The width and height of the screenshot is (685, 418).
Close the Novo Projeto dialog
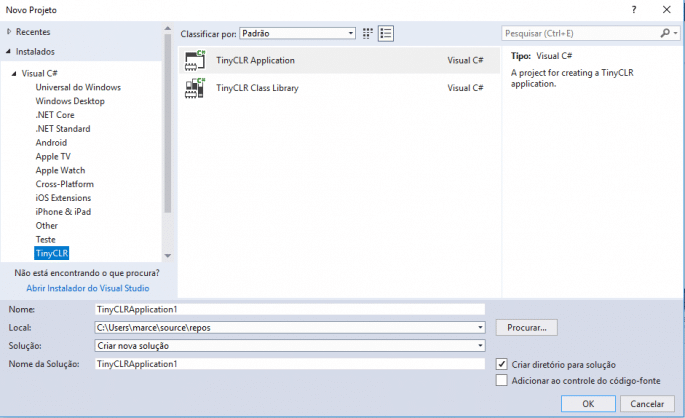pyautogui.click(x=667, y=10)
